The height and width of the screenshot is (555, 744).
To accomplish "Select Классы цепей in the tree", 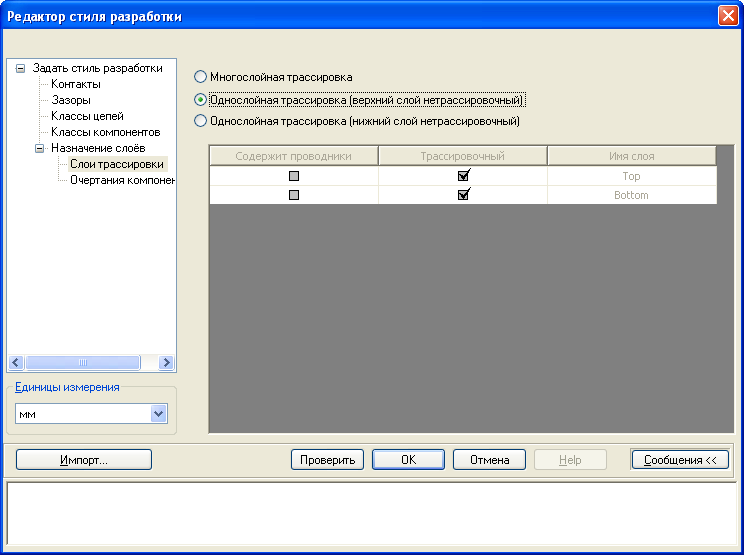I will pyautogui.click(x=87, y=116).
